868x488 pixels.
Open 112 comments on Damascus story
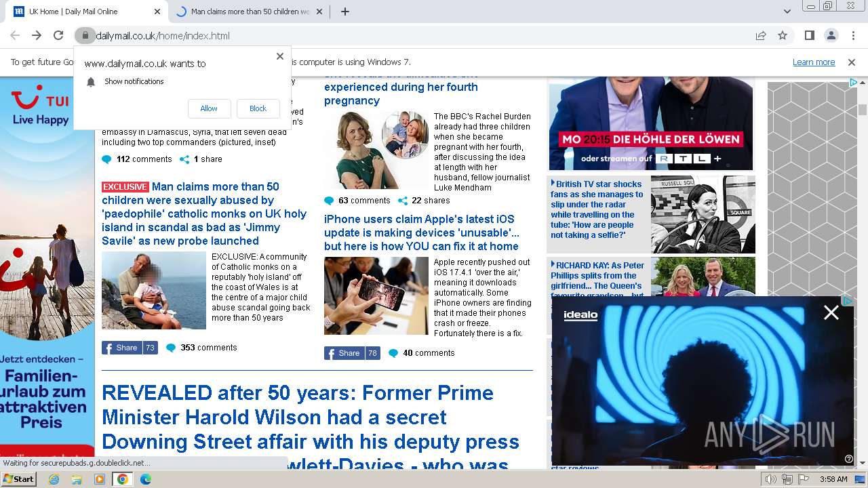[137, 159]
